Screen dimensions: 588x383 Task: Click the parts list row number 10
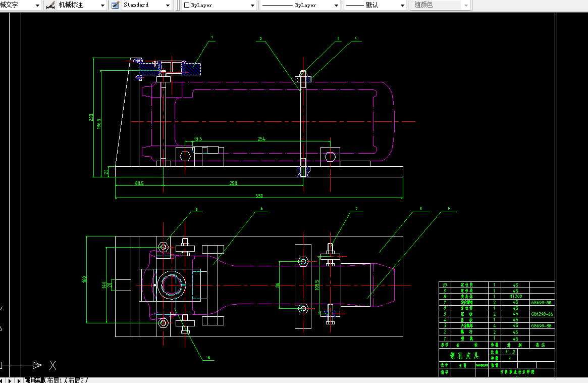tap(444, 285)
